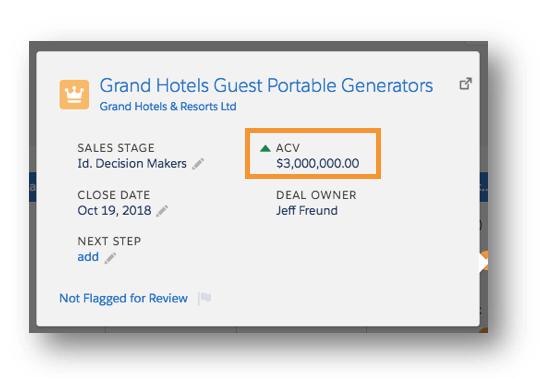Open Grand Hotels Guest Portable Generators title
Screen dimensions: 541x378
tap(266, 85)
